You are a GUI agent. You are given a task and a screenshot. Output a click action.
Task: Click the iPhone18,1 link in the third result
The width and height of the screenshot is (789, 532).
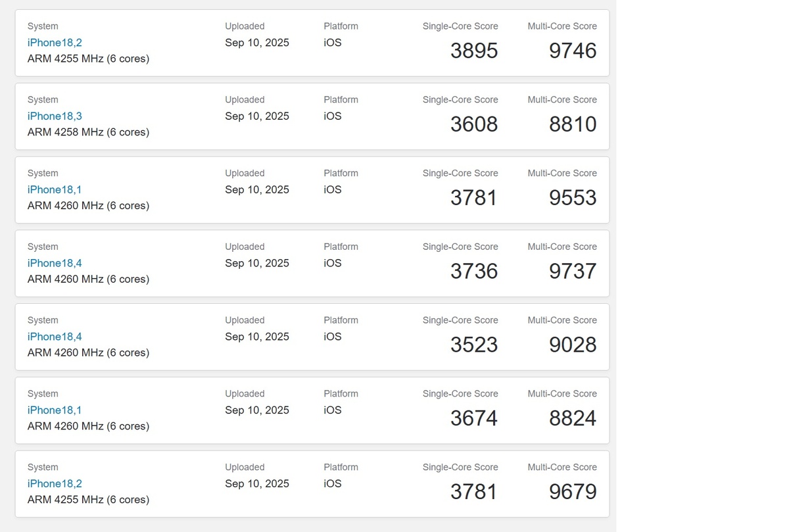tap(55, 189)
